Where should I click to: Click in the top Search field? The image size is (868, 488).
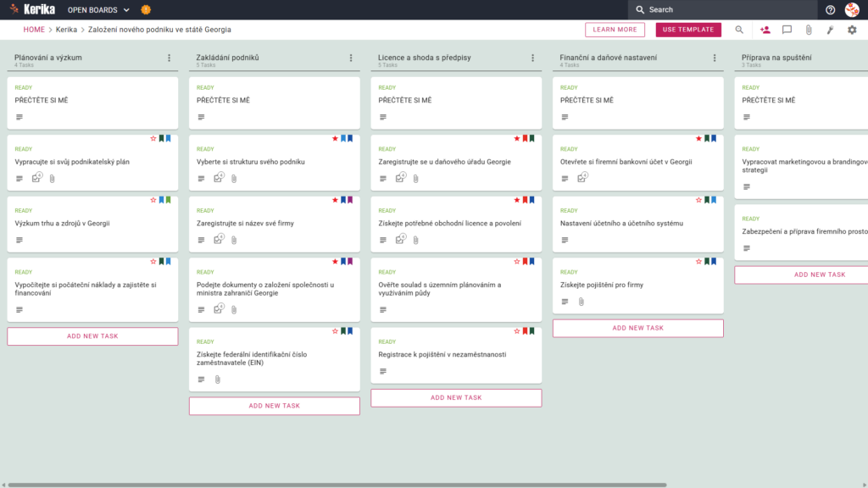(722, 10)
